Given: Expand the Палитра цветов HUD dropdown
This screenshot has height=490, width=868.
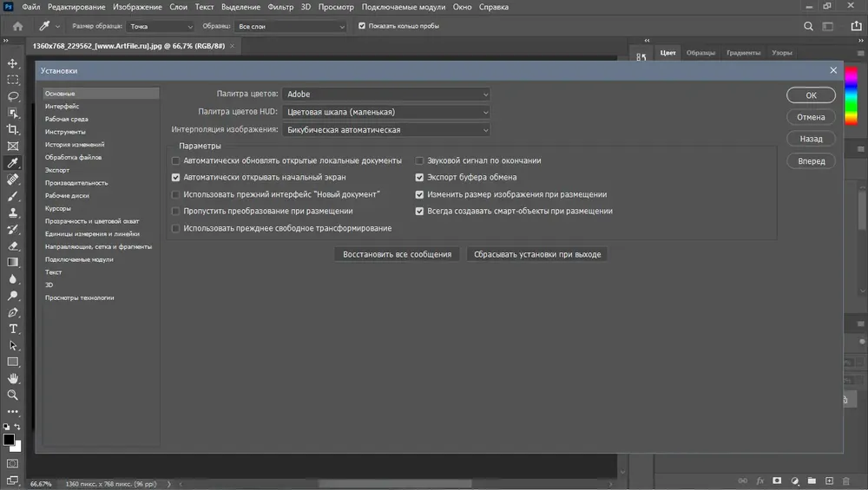Looking at the screenshot, I should coord(386,112).
